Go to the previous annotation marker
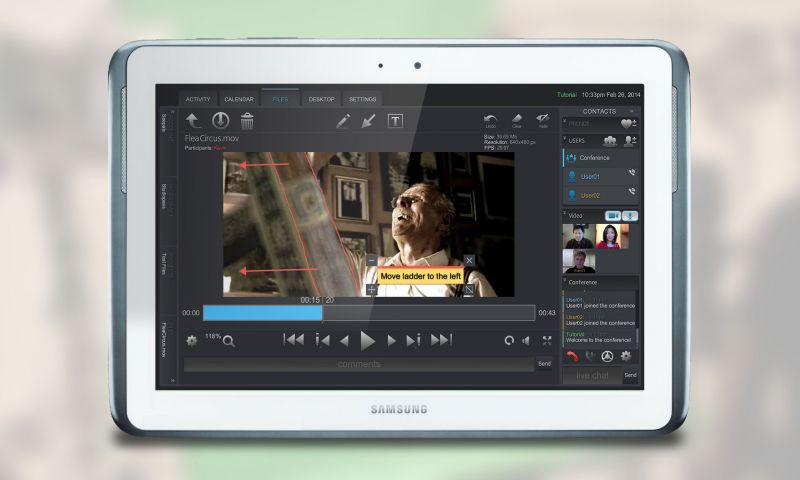 click(322, 340)
